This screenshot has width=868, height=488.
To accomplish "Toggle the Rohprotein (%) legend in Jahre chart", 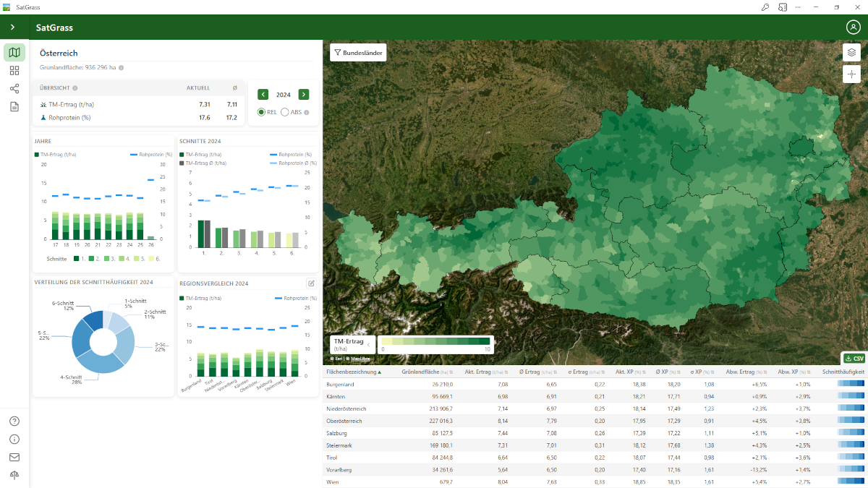I will click(149, 155).
